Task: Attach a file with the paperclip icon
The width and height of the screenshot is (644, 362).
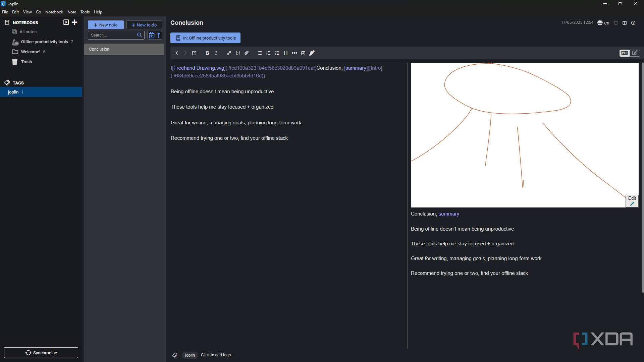Action: pyautogui.click(x=247, y=53)
